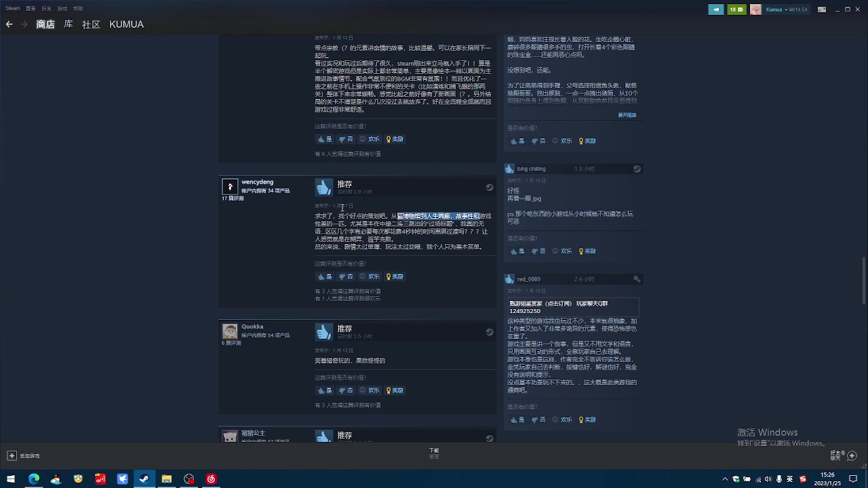Open the 查看 (View) menu
868x488 pixels.
point(31,9)
